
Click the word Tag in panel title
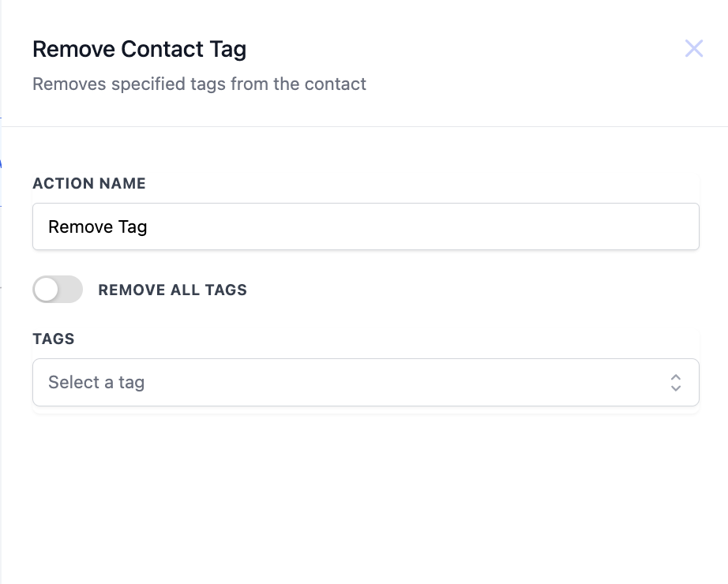[x=227, y=51]
